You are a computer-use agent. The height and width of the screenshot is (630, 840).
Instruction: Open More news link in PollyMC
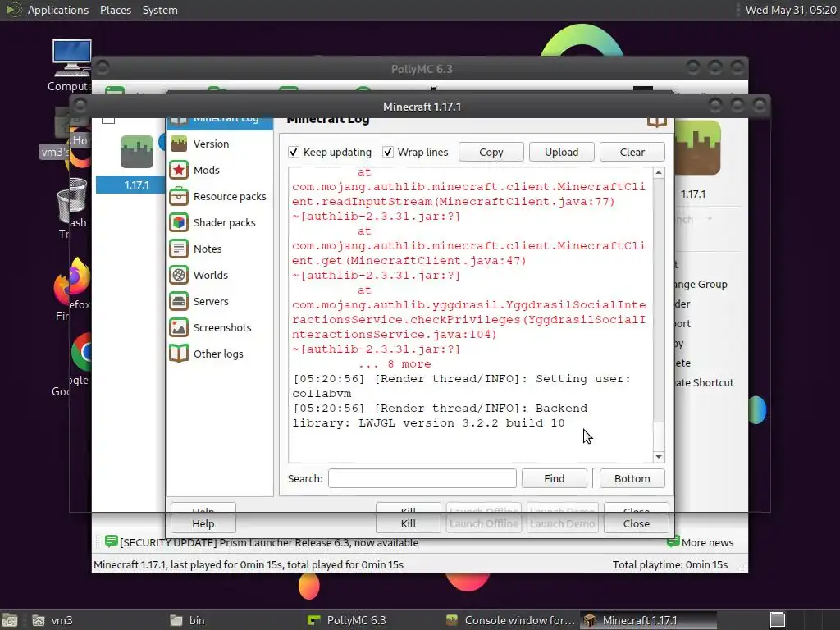point(707,542)
